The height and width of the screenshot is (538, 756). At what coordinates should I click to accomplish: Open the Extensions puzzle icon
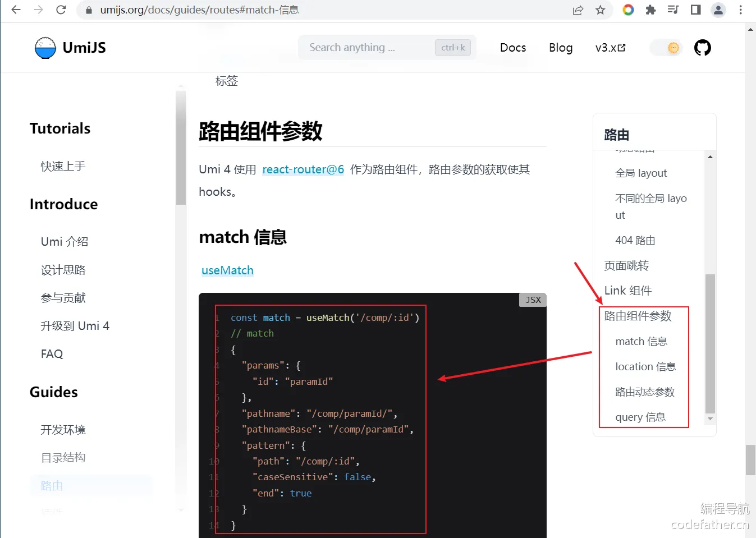click(650, 10)
